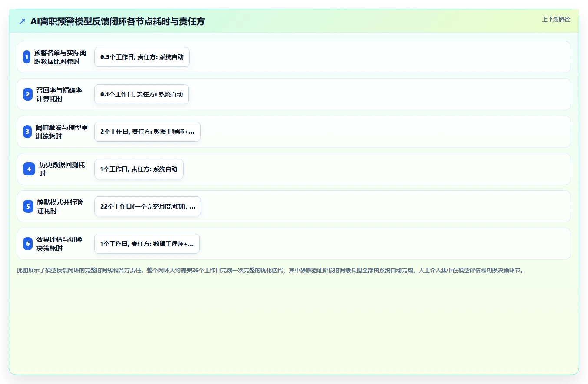Open the 0.1个工作日 系统自动 chip
This screenshot has height=384, width=588.
[142, 94]
